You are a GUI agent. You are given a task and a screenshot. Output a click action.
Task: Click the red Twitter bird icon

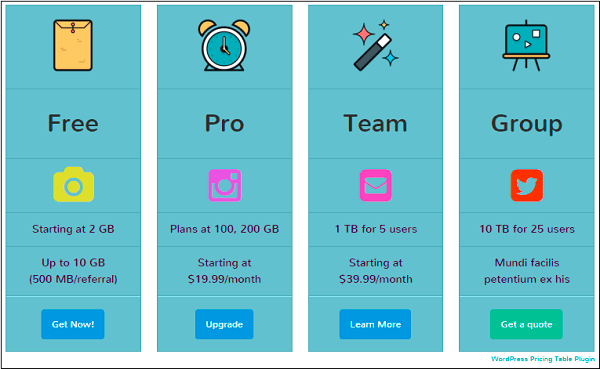point(527,185)
